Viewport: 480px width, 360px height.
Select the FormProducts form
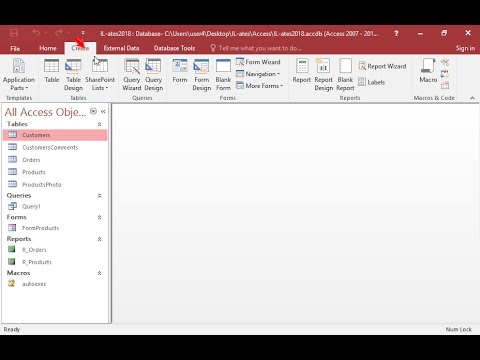tap(55, 228)
